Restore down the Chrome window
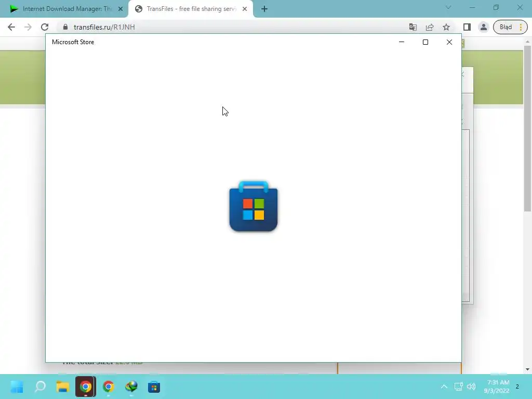 (496, 7)
